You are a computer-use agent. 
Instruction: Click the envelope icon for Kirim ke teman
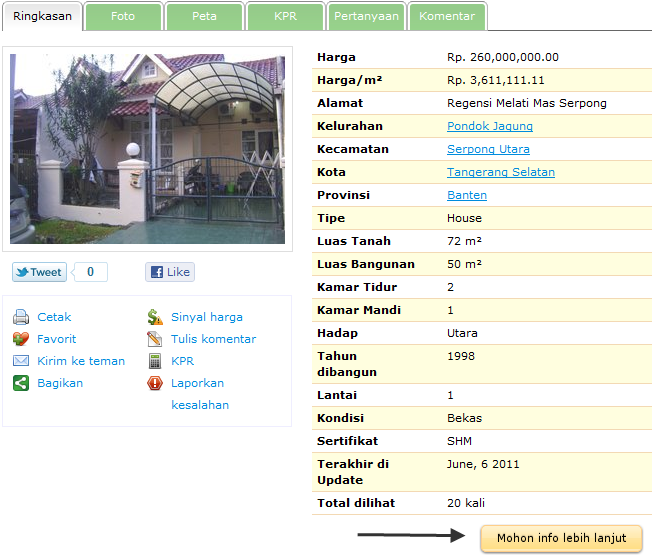[x=21, y=361]
